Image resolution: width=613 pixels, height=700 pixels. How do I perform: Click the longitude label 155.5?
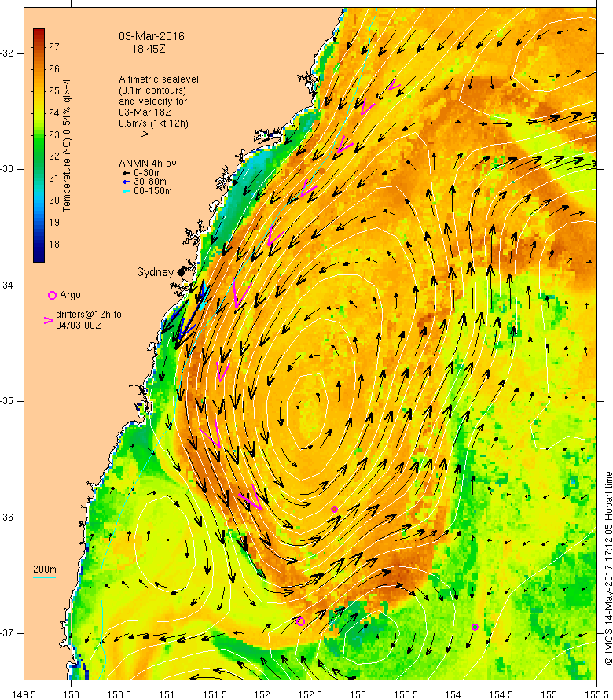point(596,694)
